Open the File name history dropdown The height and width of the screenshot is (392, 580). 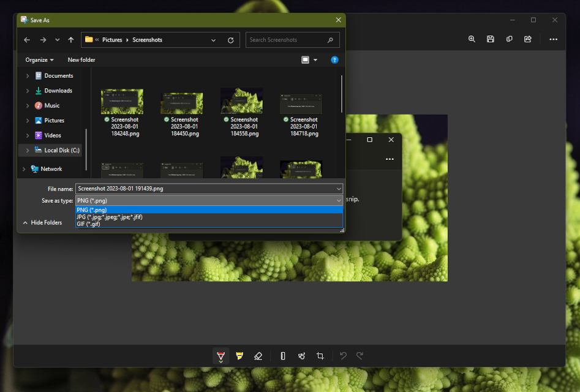click(x=339, y=189)
